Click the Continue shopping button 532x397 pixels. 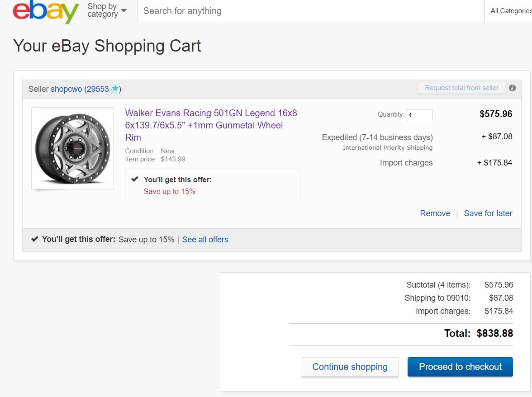[350, 367]
